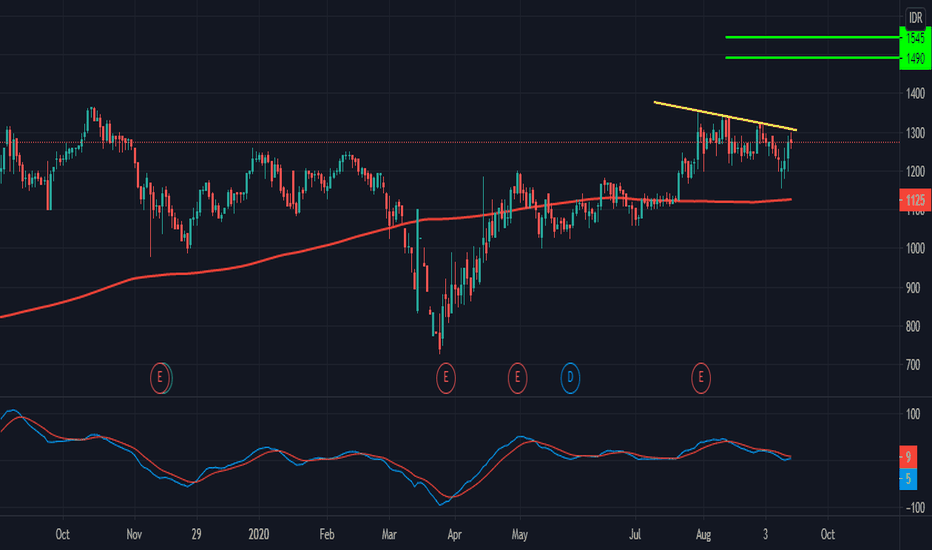
Task: Click the 2020 time axis label
Action: [x=259, y=535]
